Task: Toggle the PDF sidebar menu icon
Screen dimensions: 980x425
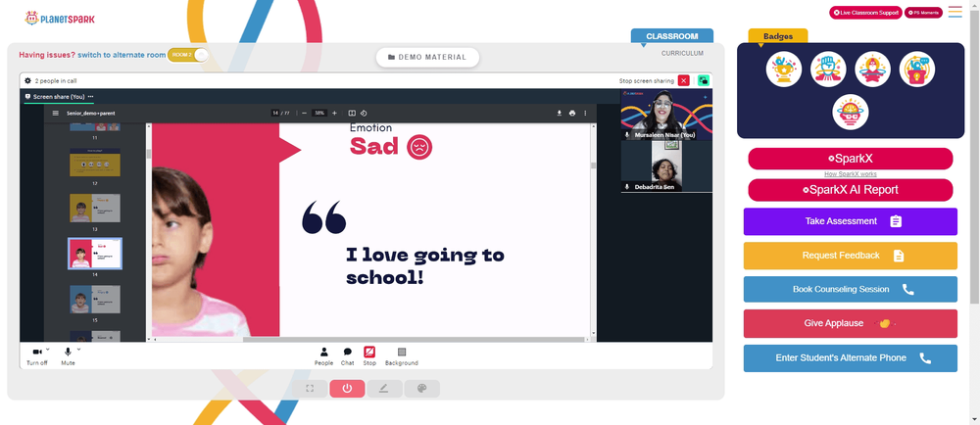Action: [x=56, y=113]
